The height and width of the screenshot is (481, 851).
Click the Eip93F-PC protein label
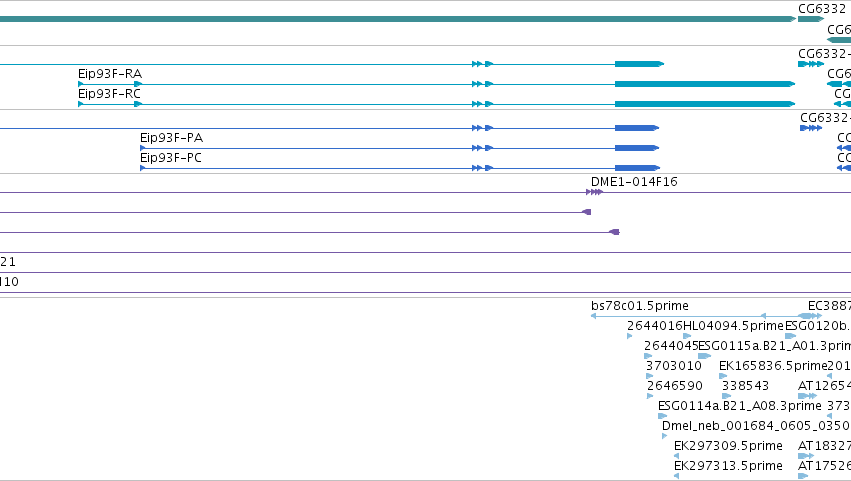tap(171, 158)
